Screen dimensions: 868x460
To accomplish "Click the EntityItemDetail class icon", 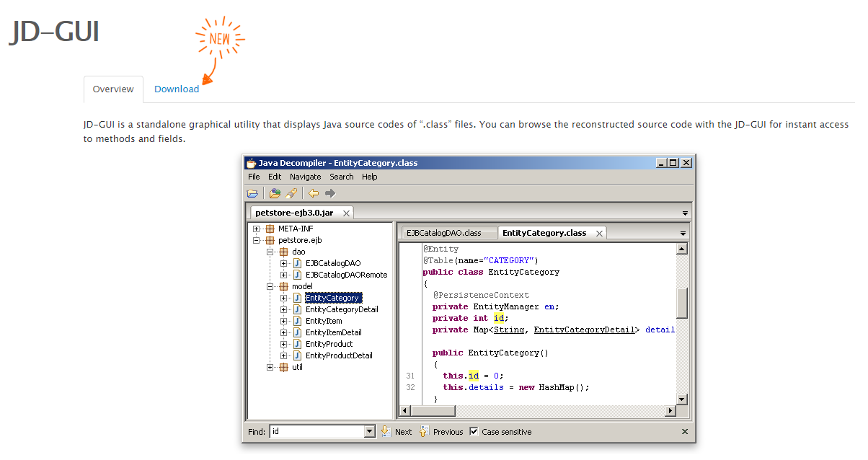I will (297, 332).
